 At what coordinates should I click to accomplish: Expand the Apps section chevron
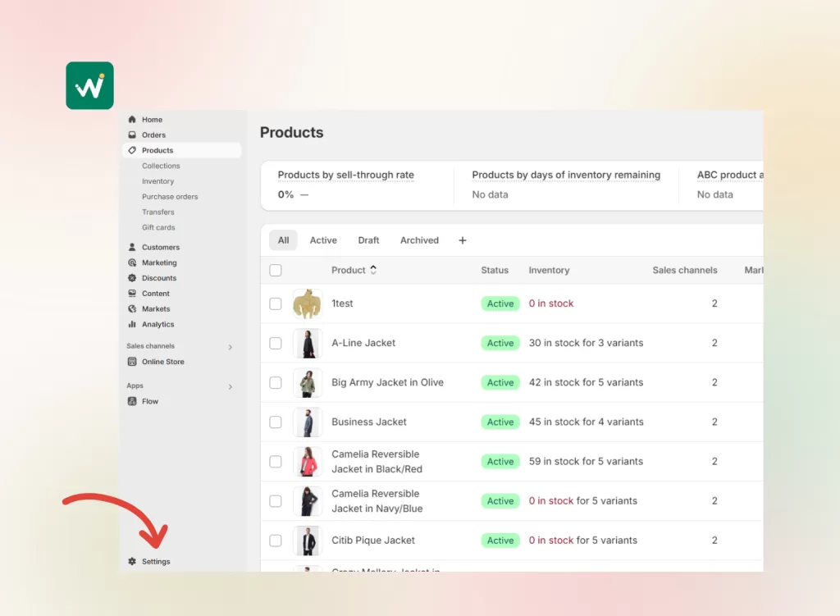[230, 386]
